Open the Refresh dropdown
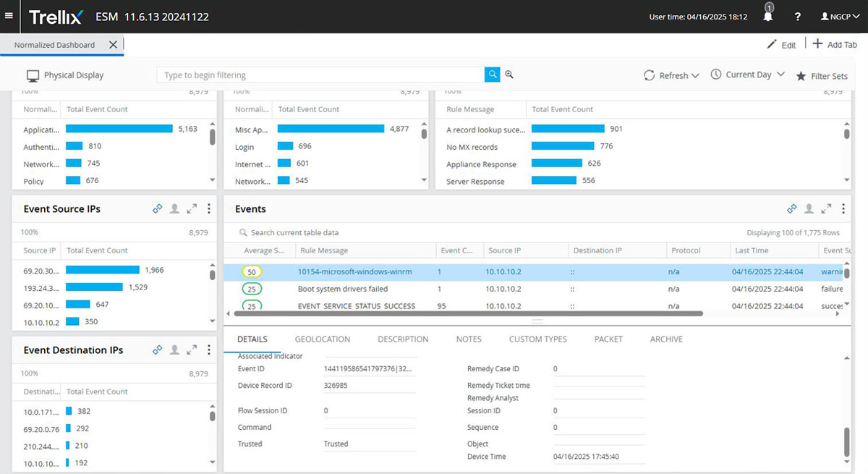Viewport: 868px width, 474px height. [671, 75]
